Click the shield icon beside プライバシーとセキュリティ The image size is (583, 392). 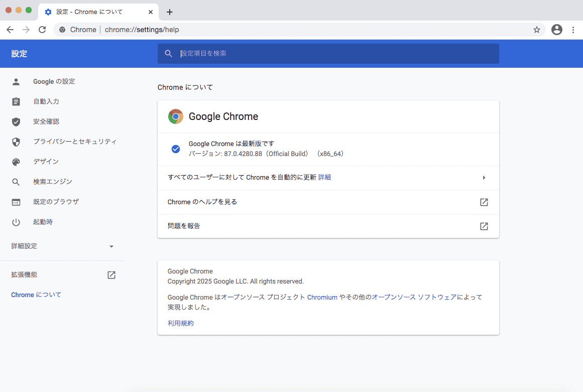(x=16, y=142)
